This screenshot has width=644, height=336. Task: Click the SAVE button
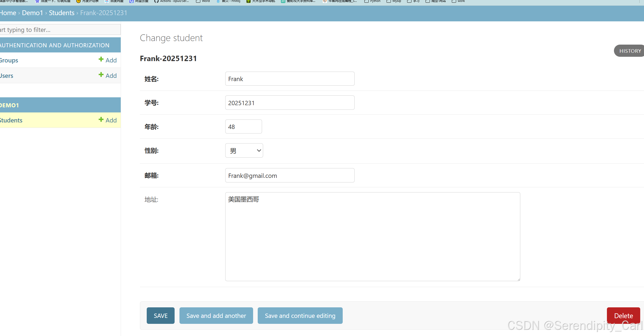tap(161, 315)
